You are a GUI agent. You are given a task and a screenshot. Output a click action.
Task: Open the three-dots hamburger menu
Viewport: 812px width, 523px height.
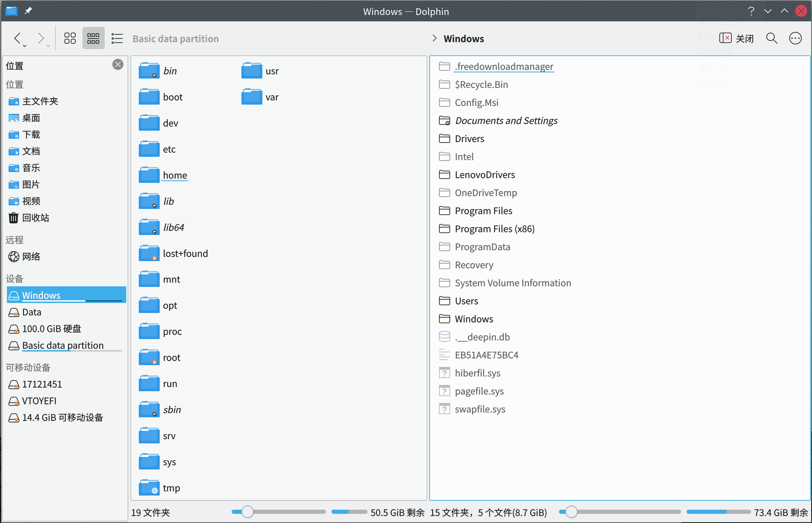[x=795, y=38]
